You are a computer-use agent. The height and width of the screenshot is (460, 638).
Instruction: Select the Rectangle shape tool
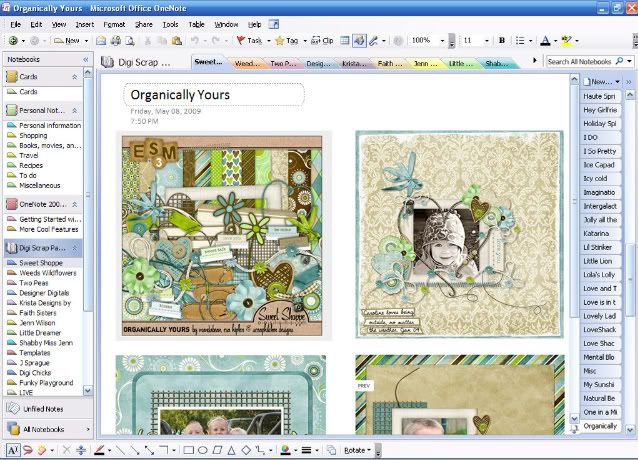(188, 450)
